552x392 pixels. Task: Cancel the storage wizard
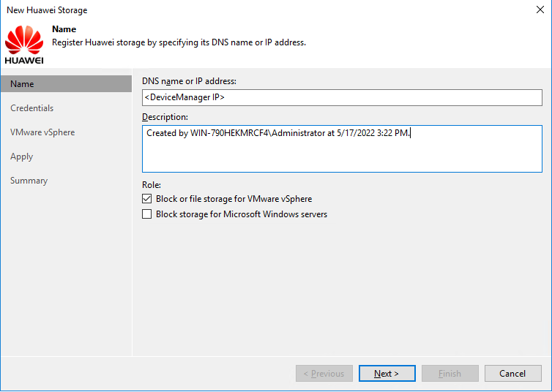[x=513, y=374]
